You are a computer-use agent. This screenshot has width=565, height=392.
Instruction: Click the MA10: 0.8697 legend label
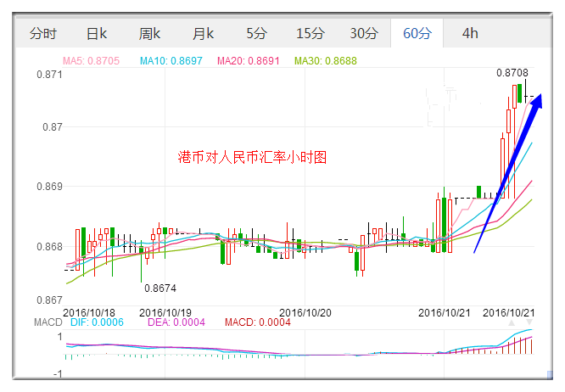171,60
